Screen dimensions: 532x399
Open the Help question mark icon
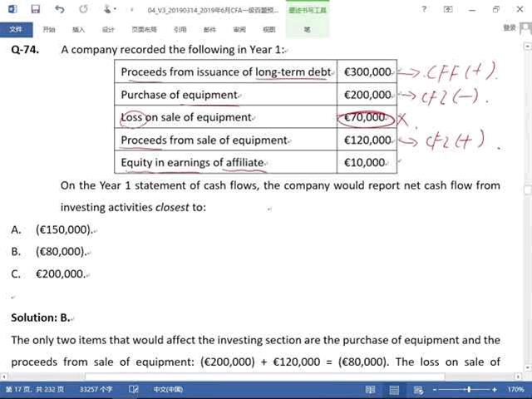tap(424, 9)
